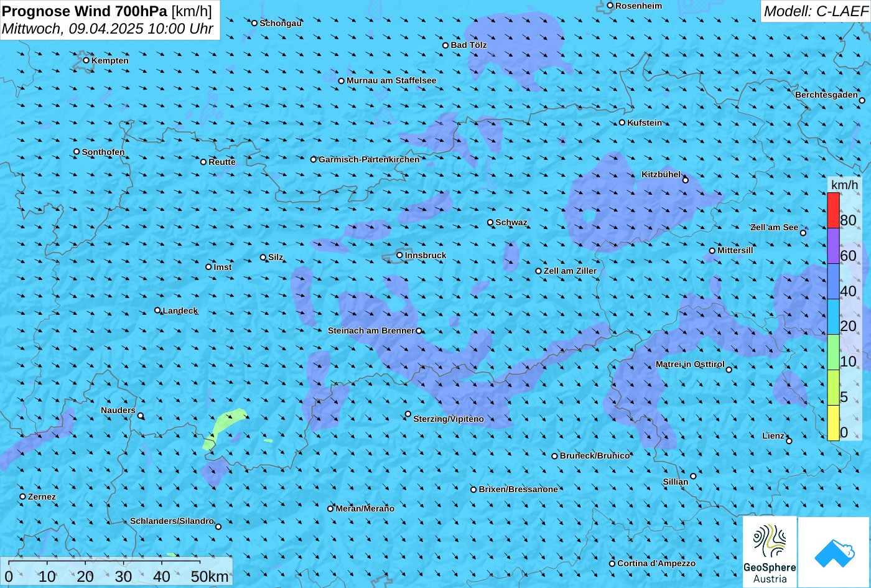Click the 'Garmisch-Partenkirchen' label

pos(369,160)
